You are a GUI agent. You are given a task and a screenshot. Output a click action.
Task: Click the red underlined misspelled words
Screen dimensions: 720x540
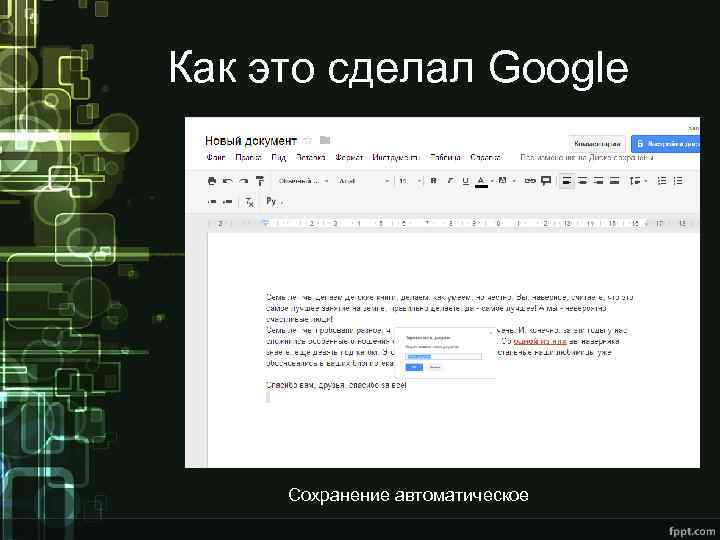coord(540,341)
